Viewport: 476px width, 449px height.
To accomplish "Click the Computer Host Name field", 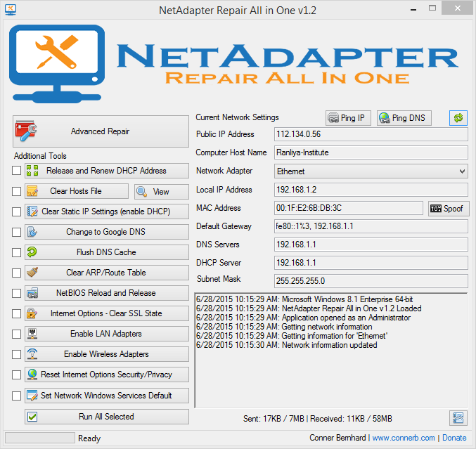I will click(371, 152).
